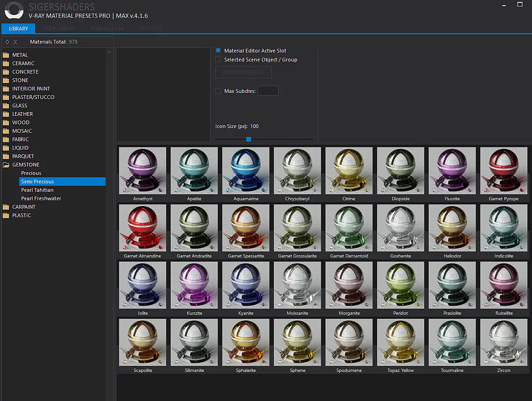Switch to the USER LIBRARY tab
The height and width of the screenshot is (401, 532).
pyautogui.click(x=60, y=29)
